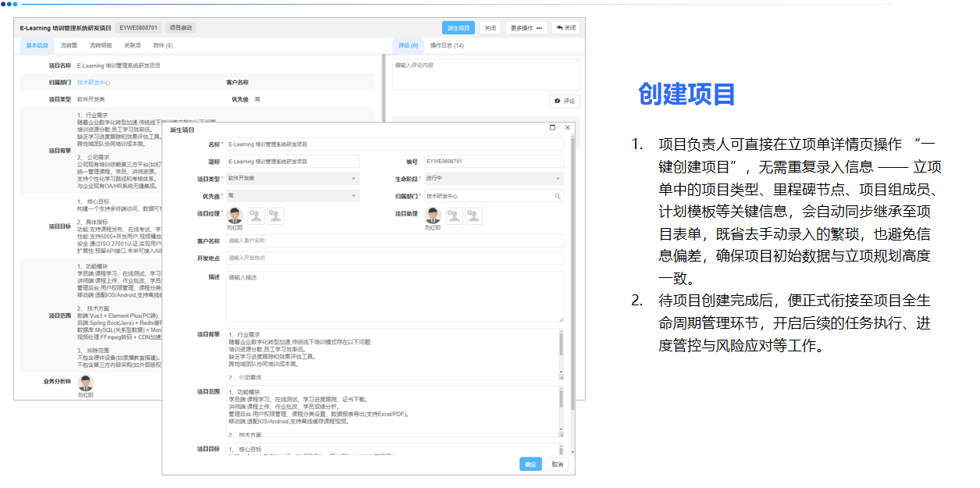
Task: Click the 业务分析师 avatar in the left panel
Action: 86,385
